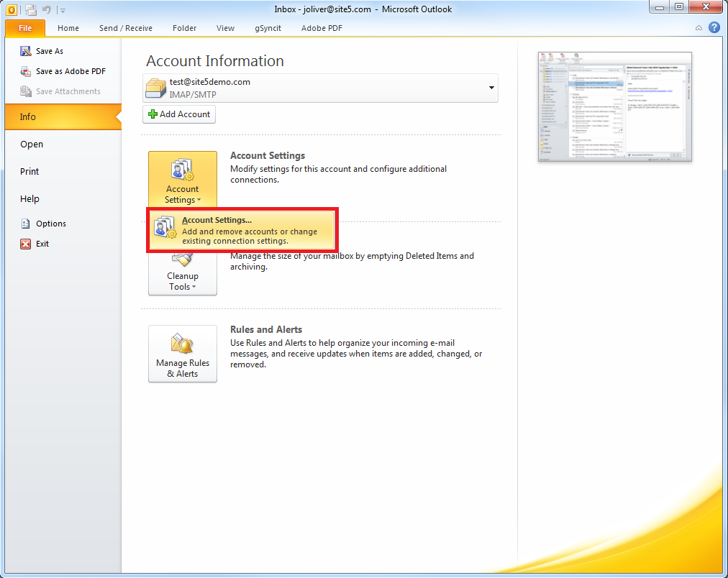728x578 pixels.
Task: Click the Save Attachments paperclip icon
Action: pos(25,91)
